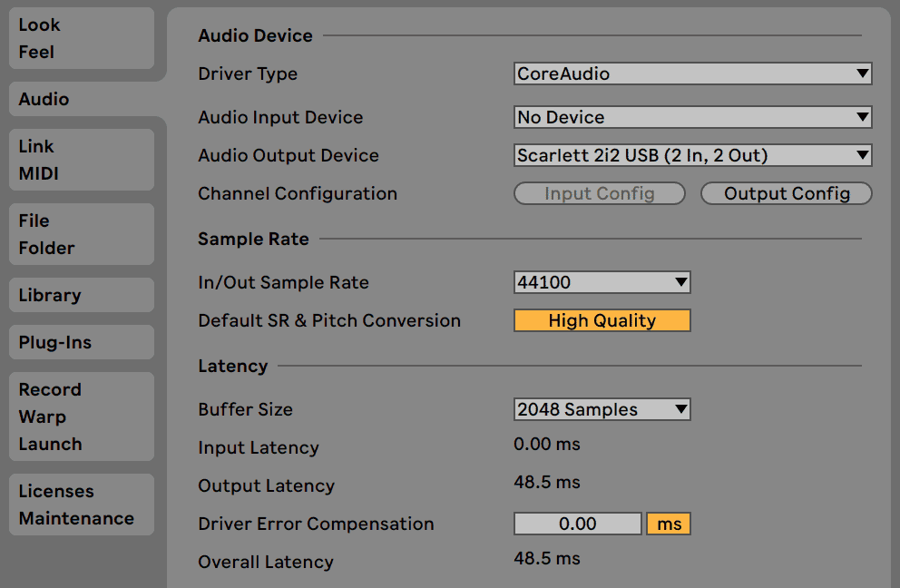Click the Audio Device section heading
This screenshot has height=588, width=900.
point(256,35)
